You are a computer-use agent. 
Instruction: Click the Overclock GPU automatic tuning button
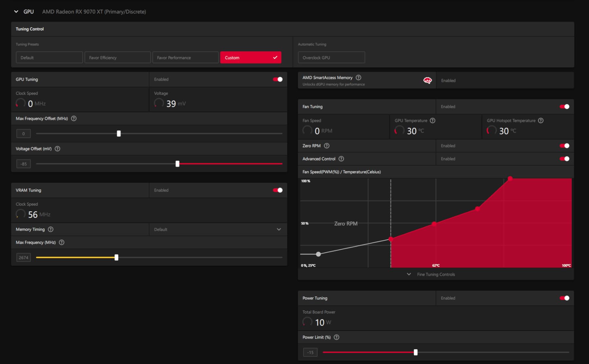(x=331, y=58)
